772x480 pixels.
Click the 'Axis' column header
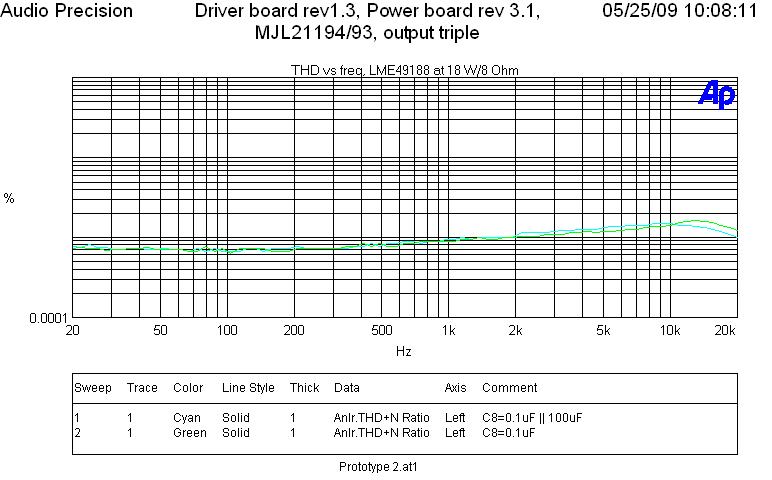point(455,388)
